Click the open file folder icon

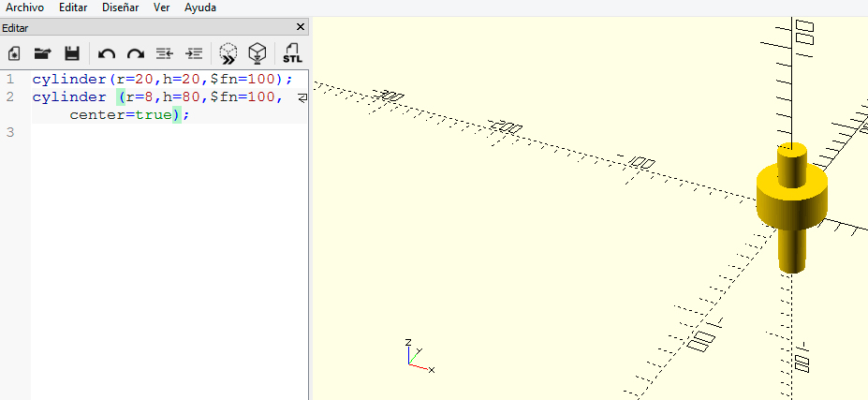pyautogui.click(x=42, y=53)
